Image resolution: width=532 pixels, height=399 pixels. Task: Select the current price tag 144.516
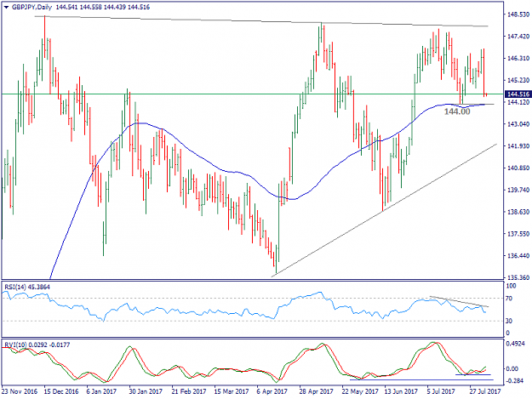[518, 94]
